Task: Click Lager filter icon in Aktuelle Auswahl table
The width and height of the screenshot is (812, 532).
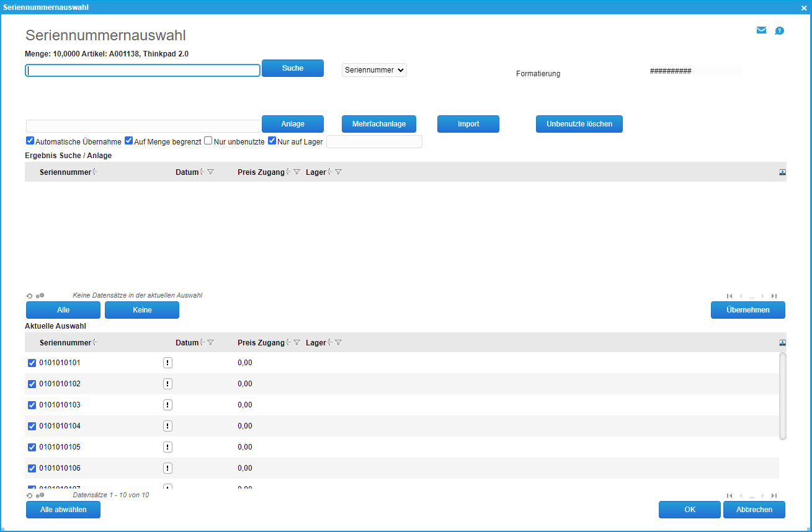Action: coord(339,342)
